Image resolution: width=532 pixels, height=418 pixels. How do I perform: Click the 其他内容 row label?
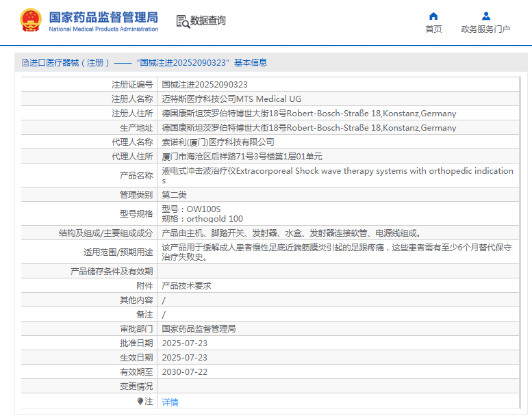136,300
